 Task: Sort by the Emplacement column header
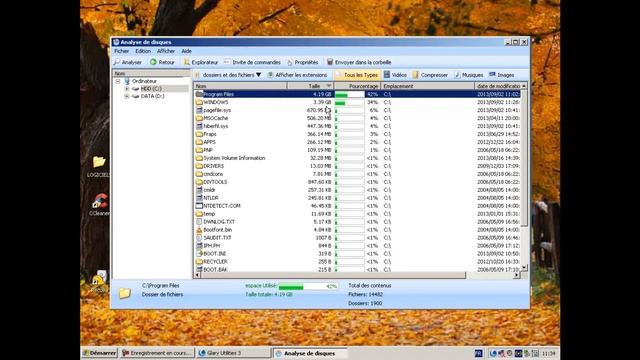tap(427, 86)
